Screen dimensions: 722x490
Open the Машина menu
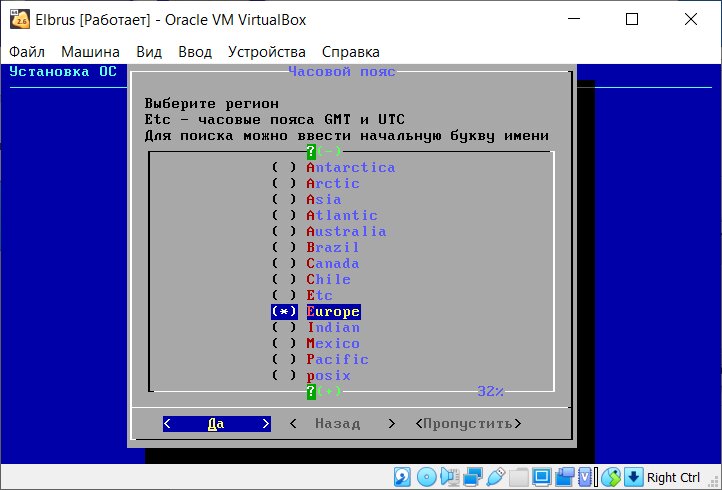(x=90, y=52)
